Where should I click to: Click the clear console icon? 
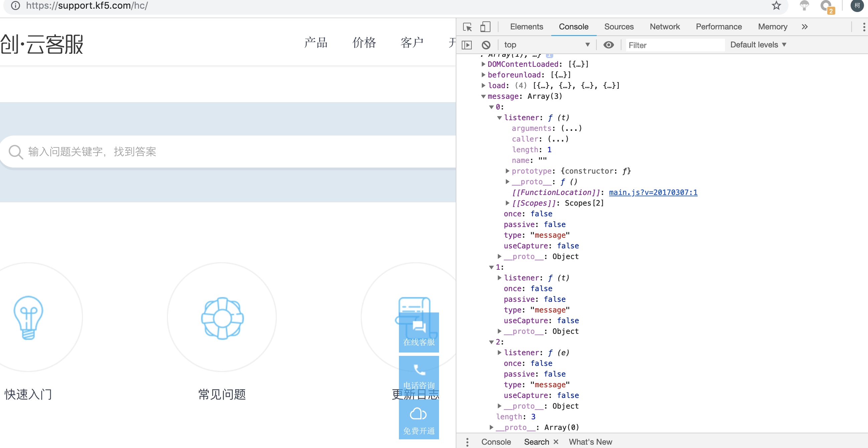[486, 45]
